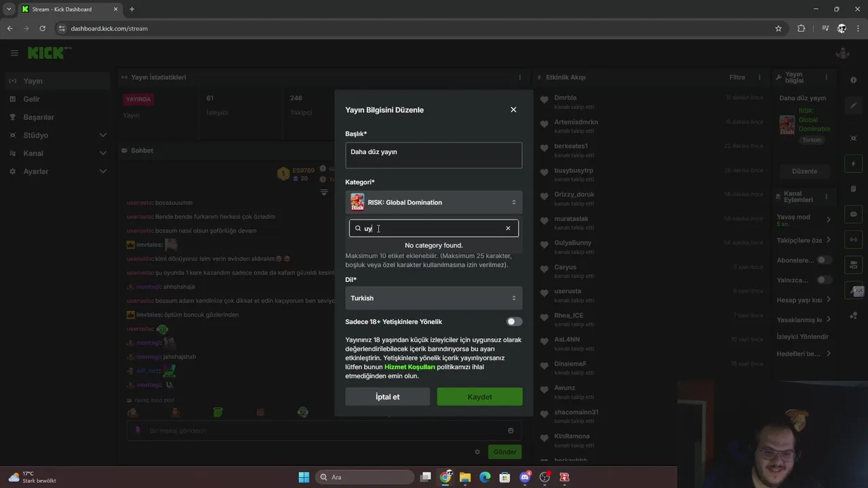
Task: Open the Hizmet Koşulları link
Action: [x=410, y=367]
